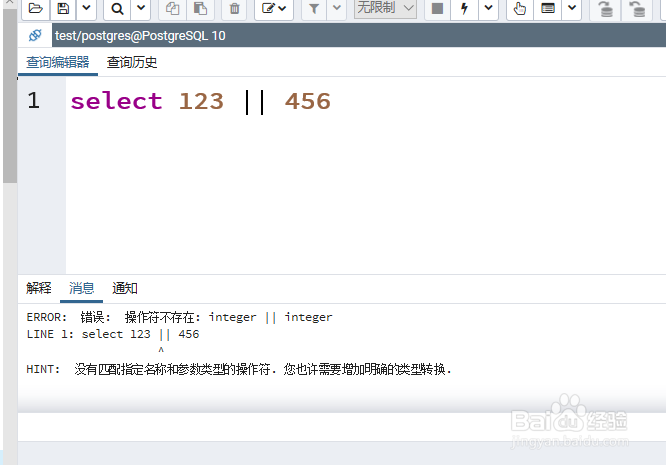
Task: Switch to the 查询历史 tab
Action: pos(132,62)
